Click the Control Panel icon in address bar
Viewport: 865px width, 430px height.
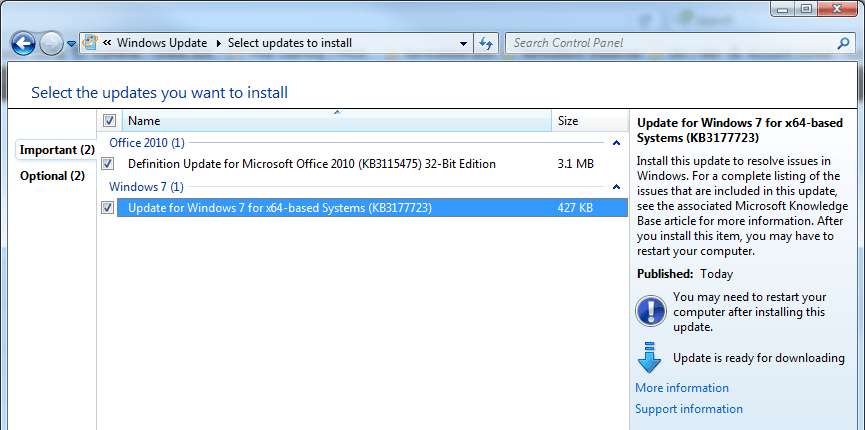(91, 43)
